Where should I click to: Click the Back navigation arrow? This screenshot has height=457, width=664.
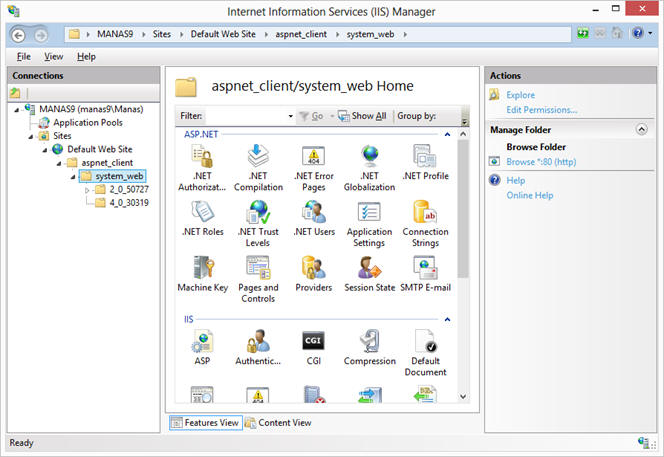click(x=18, y=35)
